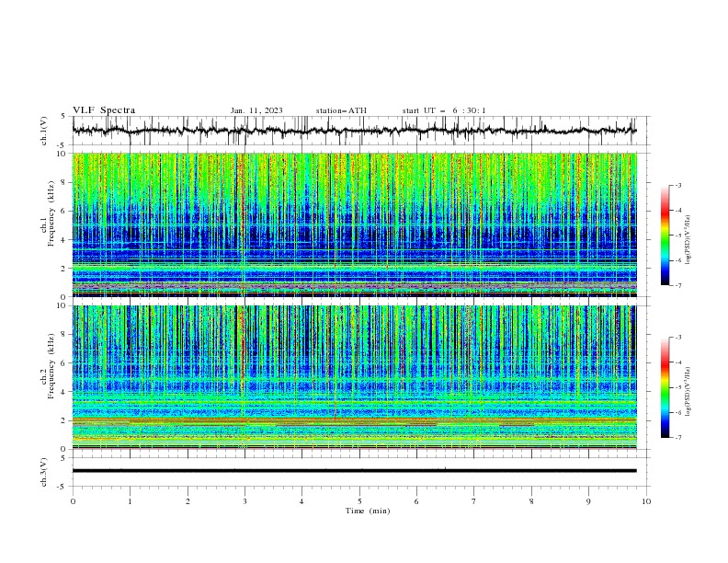
Task: Click the "7" tick on the time axis
Action: [x=474, y=501]
